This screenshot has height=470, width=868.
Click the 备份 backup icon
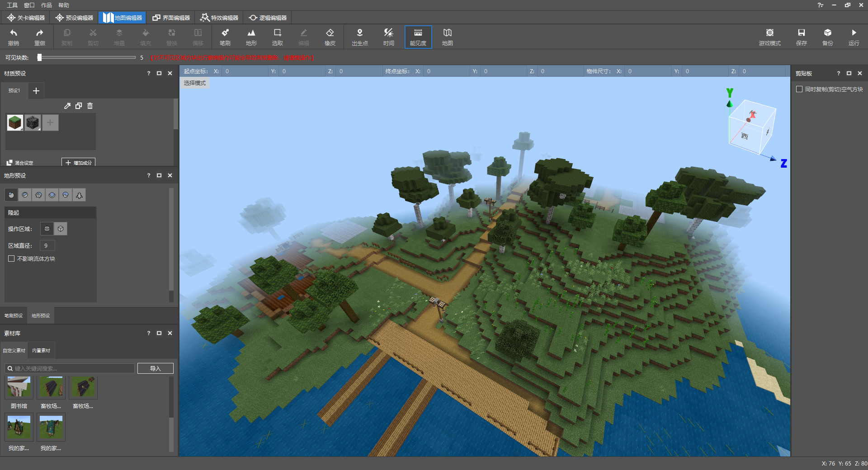point(828,37)
